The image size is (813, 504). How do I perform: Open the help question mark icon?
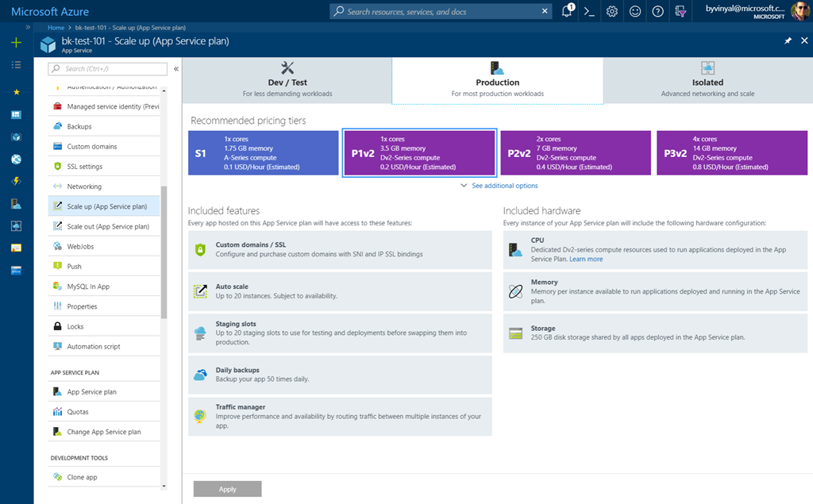click(x=657, y=11)
